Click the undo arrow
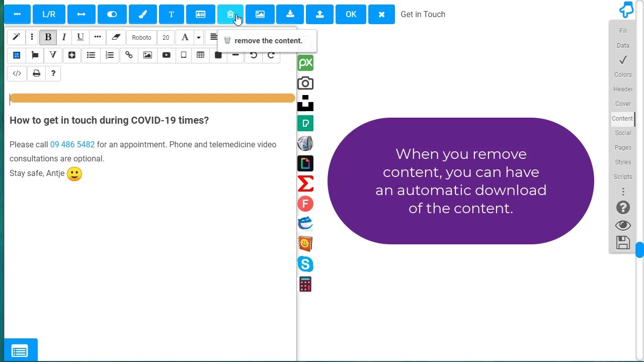The height and width of the screenshot is (362, 644). 254,55
